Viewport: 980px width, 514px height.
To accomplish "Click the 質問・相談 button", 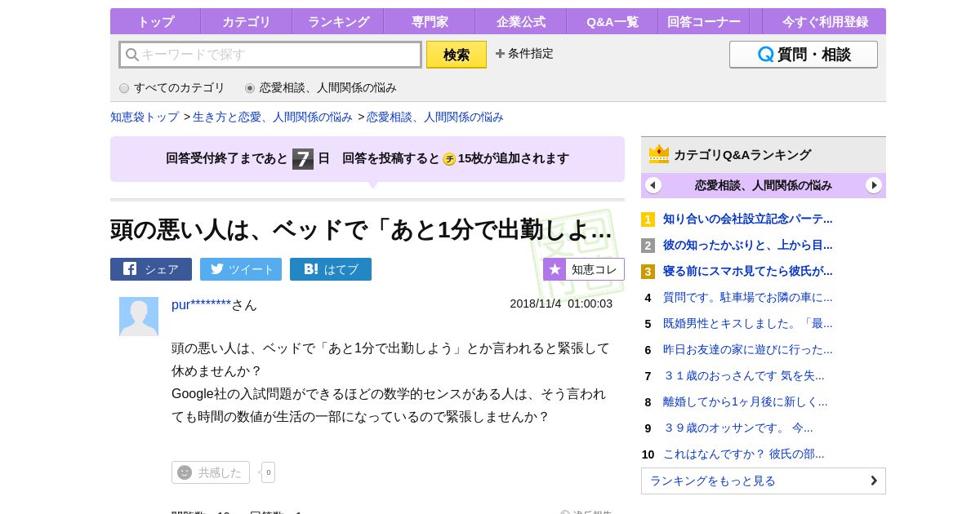I will pyautogui.click(x=803, y=55).
